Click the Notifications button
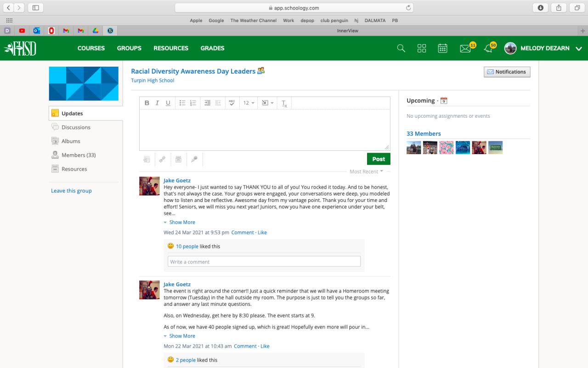This screenshot has height=368, width=588. (507, 72)
